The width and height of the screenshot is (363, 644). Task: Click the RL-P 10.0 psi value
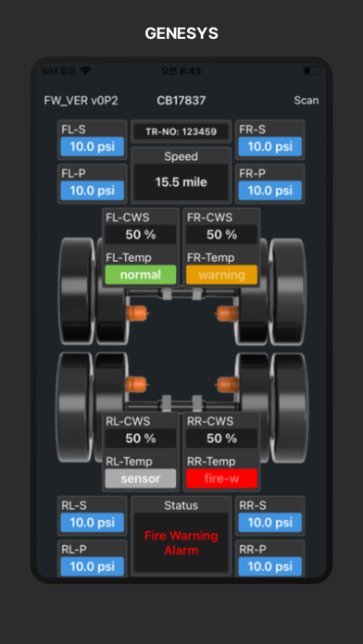[x=92, y=566]
